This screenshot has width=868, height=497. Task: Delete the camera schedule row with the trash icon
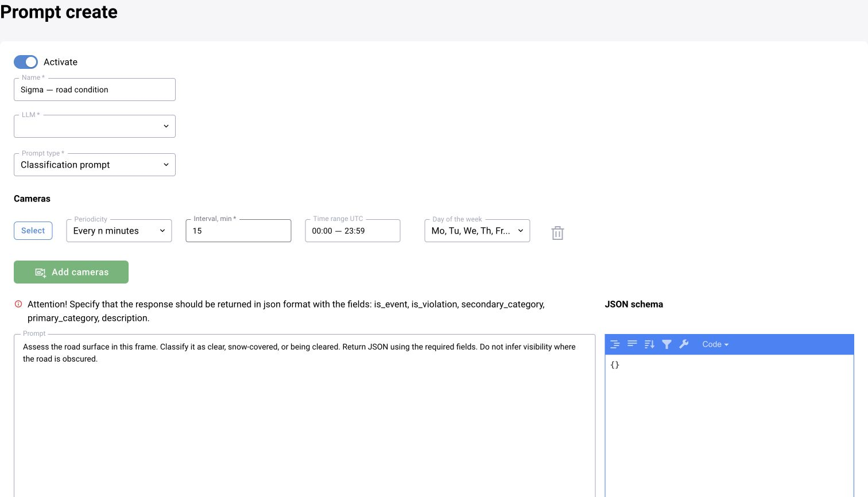[x=557, y=233]
